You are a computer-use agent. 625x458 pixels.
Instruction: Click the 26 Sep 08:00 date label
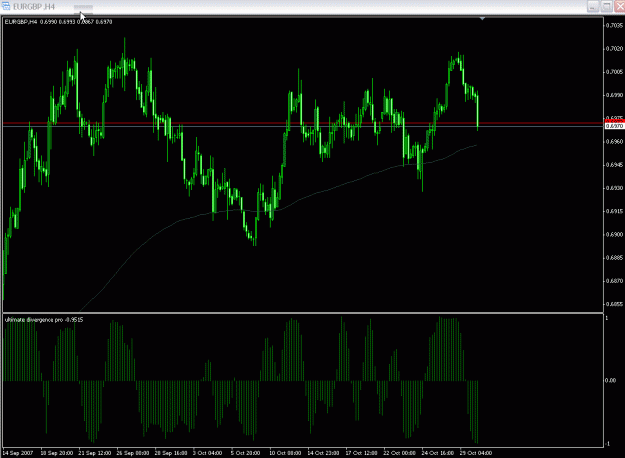point(133,453)
